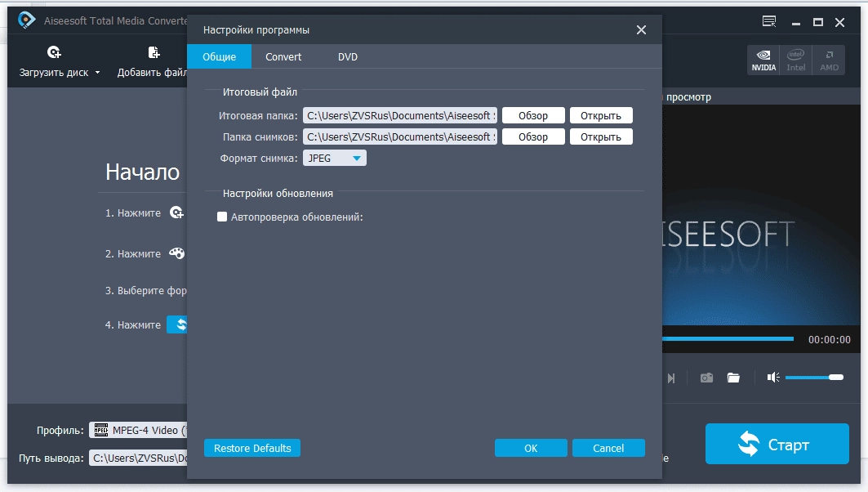868x492 pixels.
Task: Click Cancel button in settings dialog
Action: [x=608, y=448]
